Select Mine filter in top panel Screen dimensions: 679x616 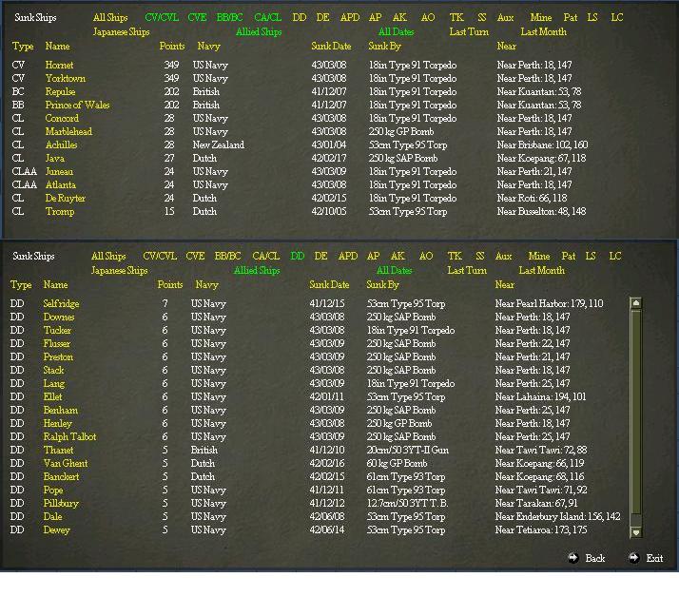(x=541, y=18)
